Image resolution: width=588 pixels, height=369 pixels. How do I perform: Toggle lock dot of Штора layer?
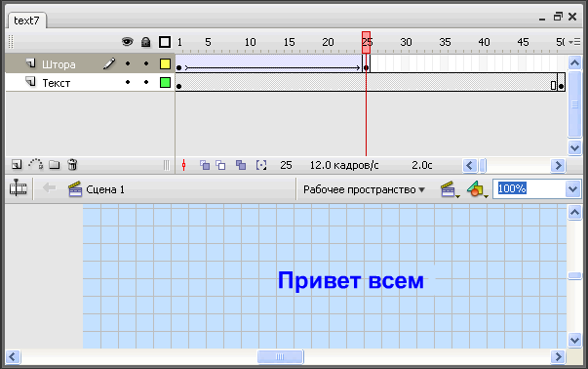146,63
